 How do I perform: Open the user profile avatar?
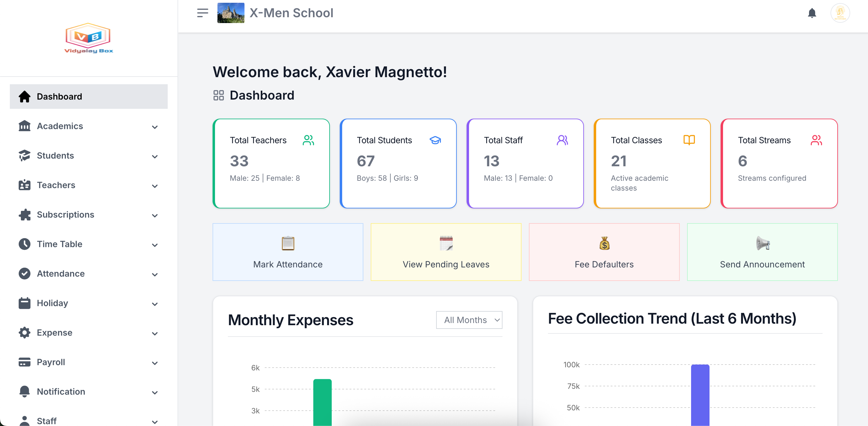[840, 13]
